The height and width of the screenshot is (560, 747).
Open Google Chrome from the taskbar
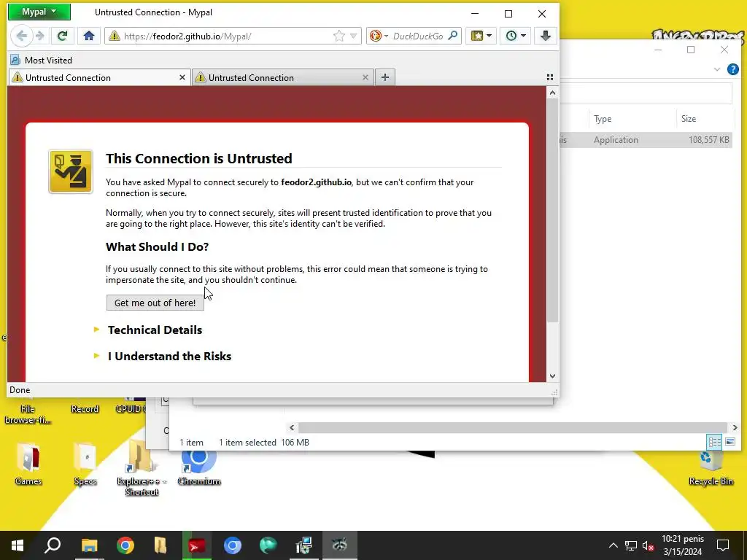pos(125,545)
